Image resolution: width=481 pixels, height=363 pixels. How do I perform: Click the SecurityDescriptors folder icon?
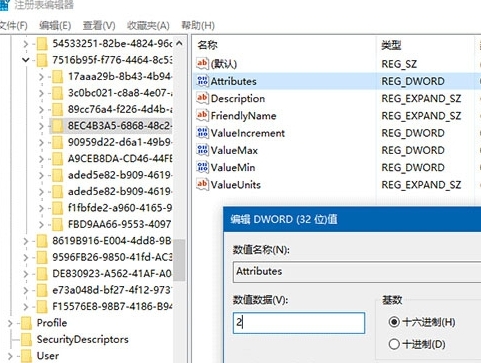tap(26, 339)
